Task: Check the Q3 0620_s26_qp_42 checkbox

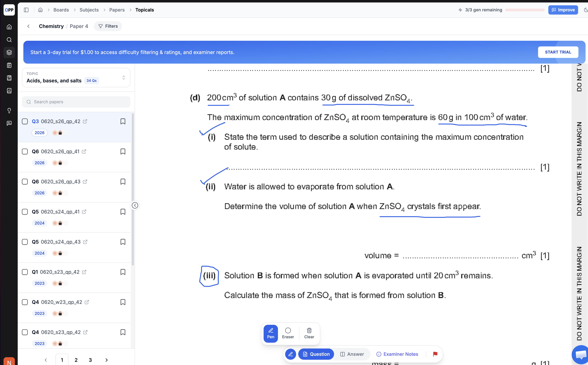Action: tap(25, 121)
